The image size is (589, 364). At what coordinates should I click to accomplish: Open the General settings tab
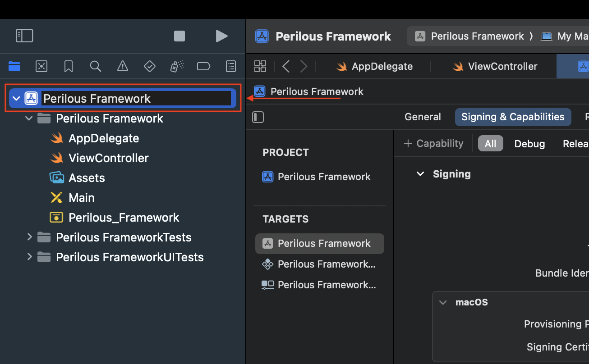[x=423, y=117]
